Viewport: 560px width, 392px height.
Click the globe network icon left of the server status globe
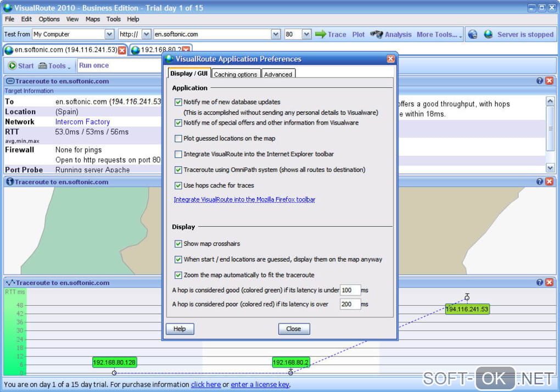[x=473, y=34]
